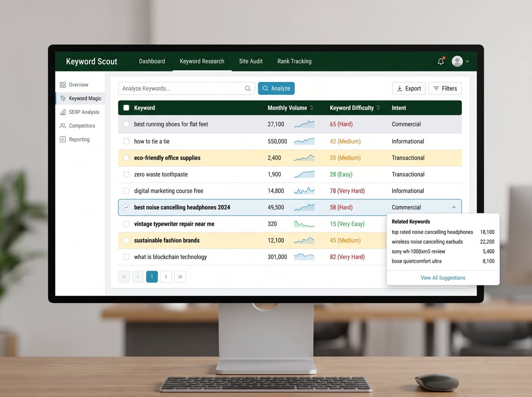Screen dimensions: 532x397
Task: Toggle the select-all checkbox in table header
Action: pyautogui.click(x=126, y=108)
